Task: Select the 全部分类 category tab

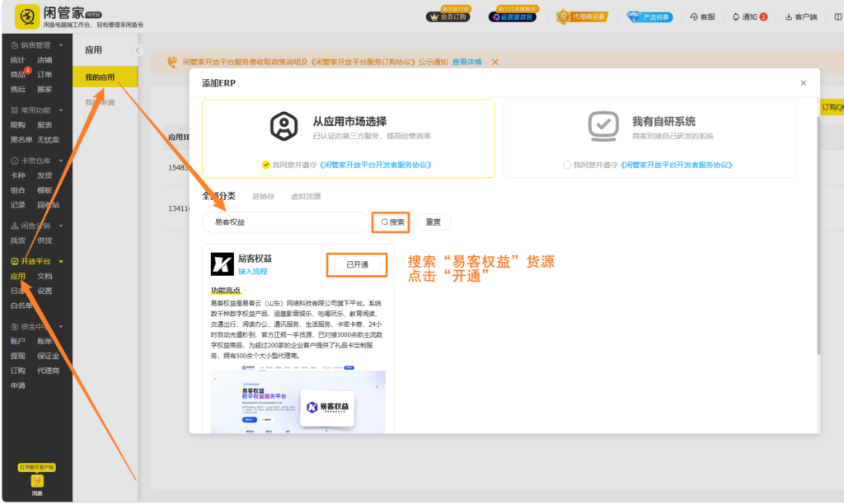Action: [218, 196]
